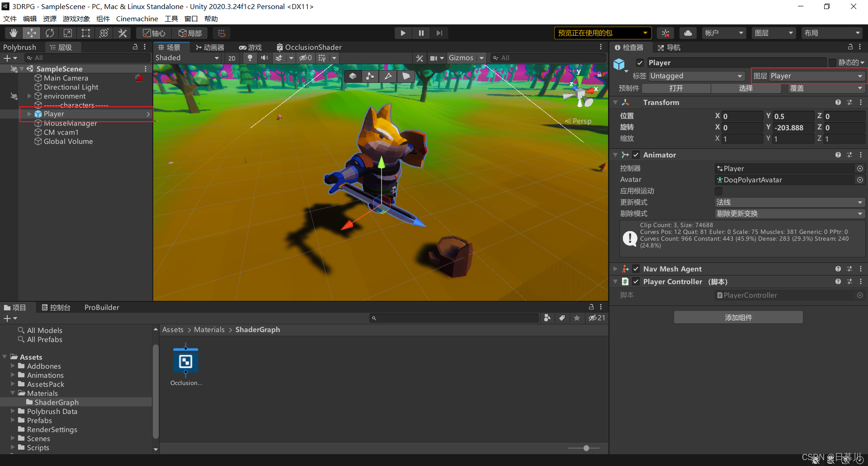Switch to the Navigation tab
This screenshot has width=868, height=466.
pyautogui.click(x=669, y=48)
